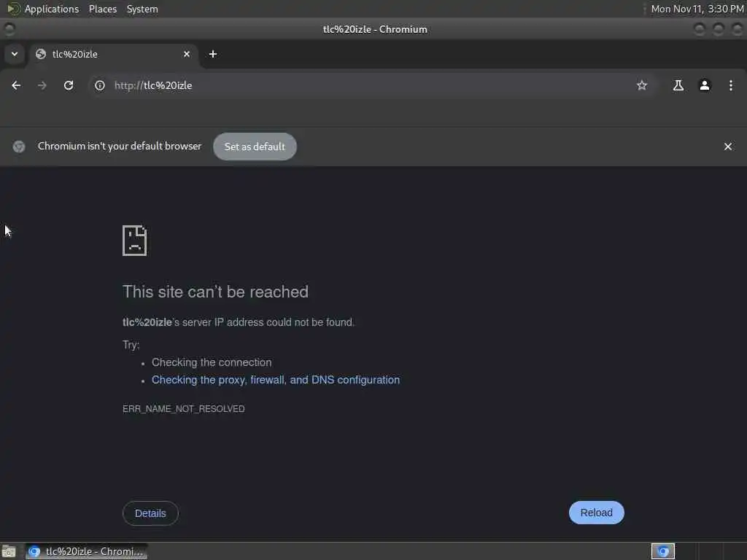The width and height of the screenshot is (747, 560).
Task: Click the workspace switcher Chromium thumbnail
Action: coord(663,551)
